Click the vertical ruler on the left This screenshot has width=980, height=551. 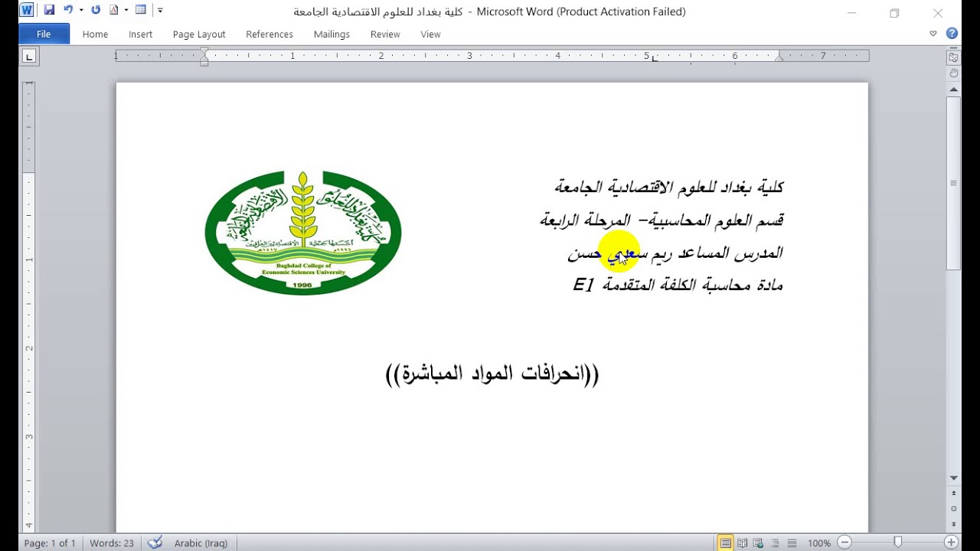[x=29, y=306]
